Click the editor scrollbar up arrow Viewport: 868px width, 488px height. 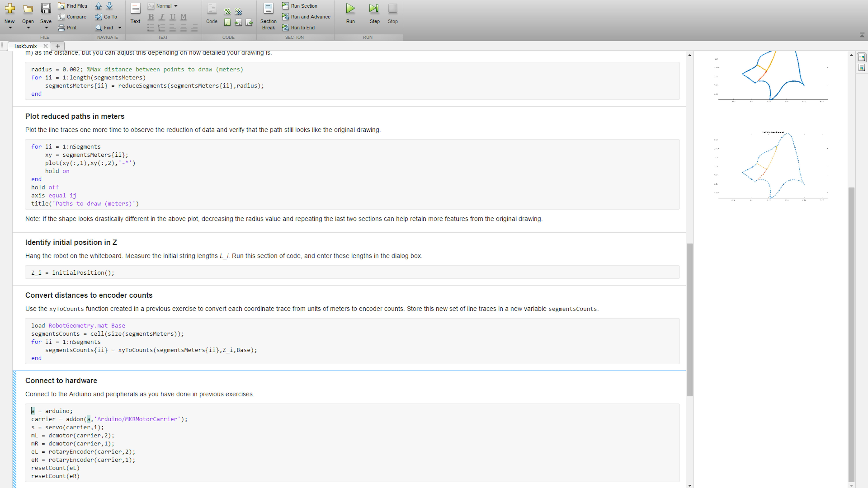click(689, 55)
